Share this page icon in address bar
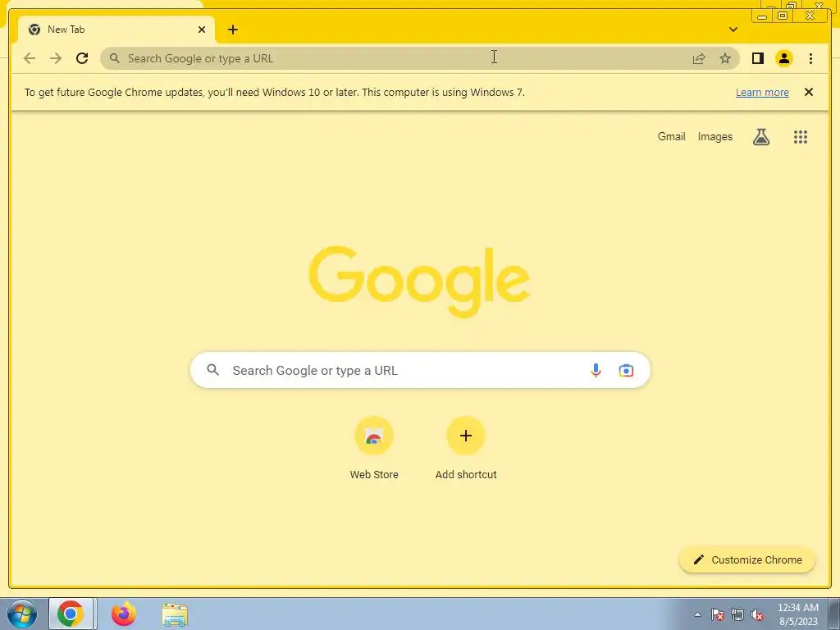 699,58
